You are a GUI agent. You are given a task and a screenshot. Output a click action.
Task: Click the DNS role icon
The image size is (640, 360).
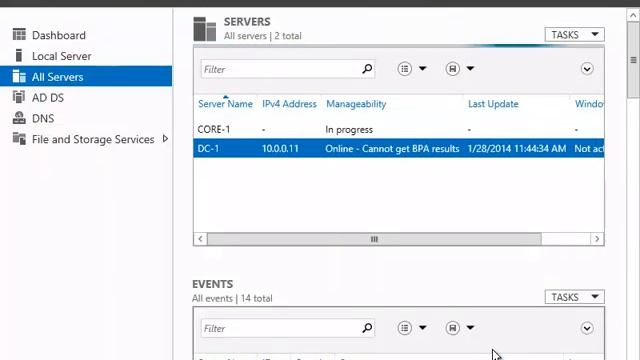point(19,118)
